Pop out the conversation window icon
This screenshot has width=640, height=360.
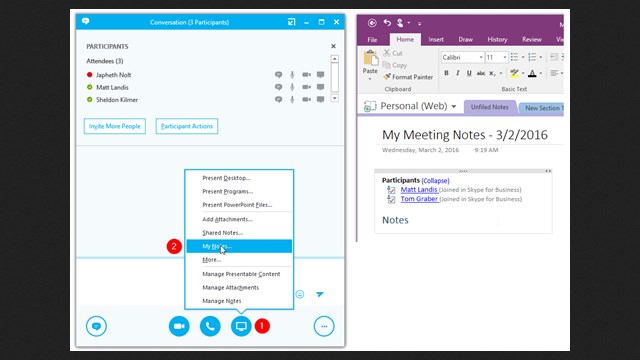pos(291,22)
